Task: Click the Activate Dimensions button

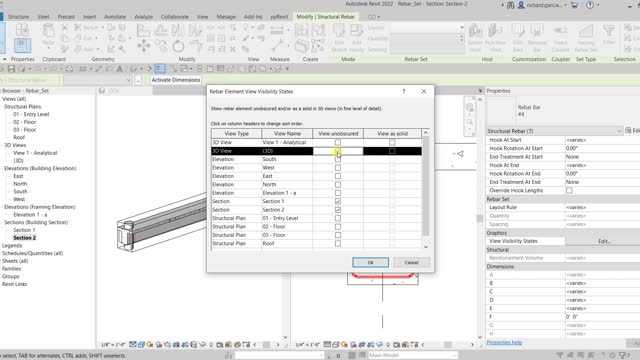Action: [176, 80]
